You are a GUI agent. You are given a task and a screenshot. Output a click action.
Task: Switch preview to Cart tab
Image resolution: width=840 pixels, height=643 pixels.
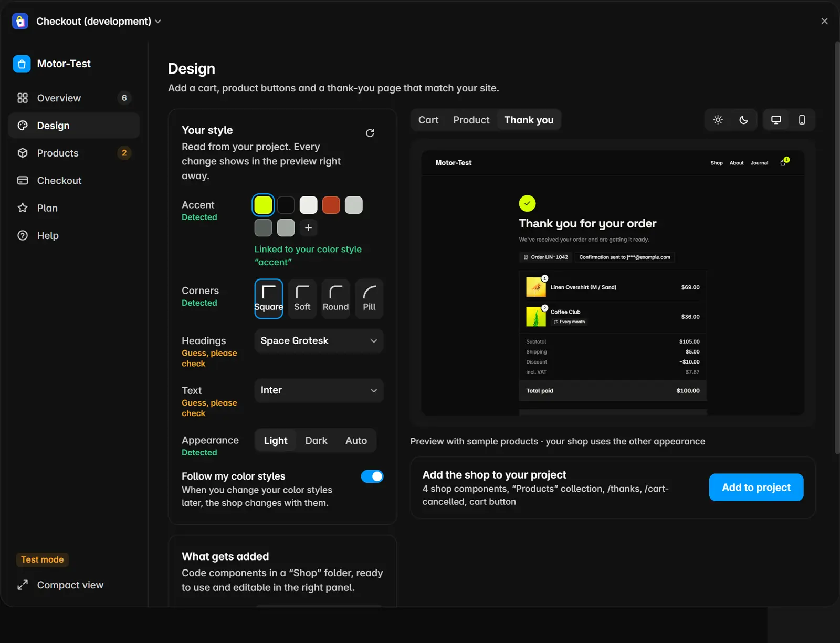click(x=428, y=120)
